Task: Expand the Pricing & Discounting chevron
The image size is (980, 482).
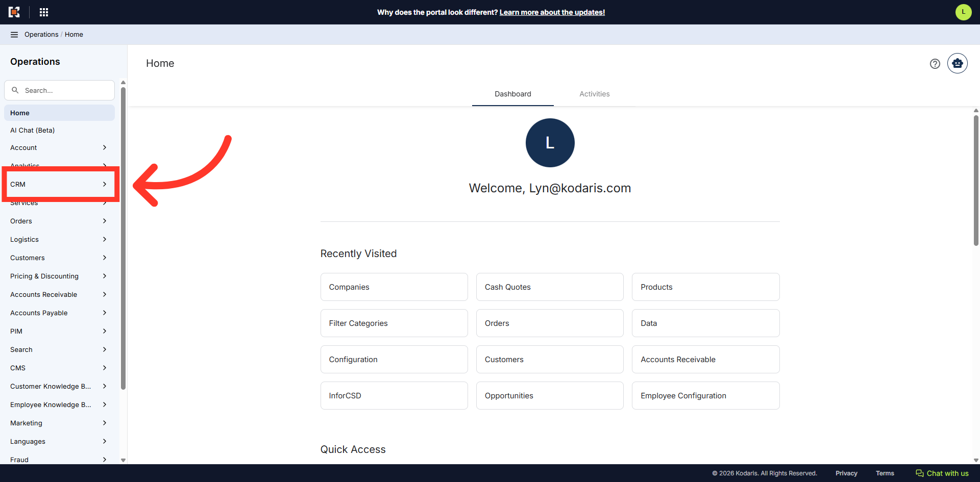Action: click(x=105, y=276)
